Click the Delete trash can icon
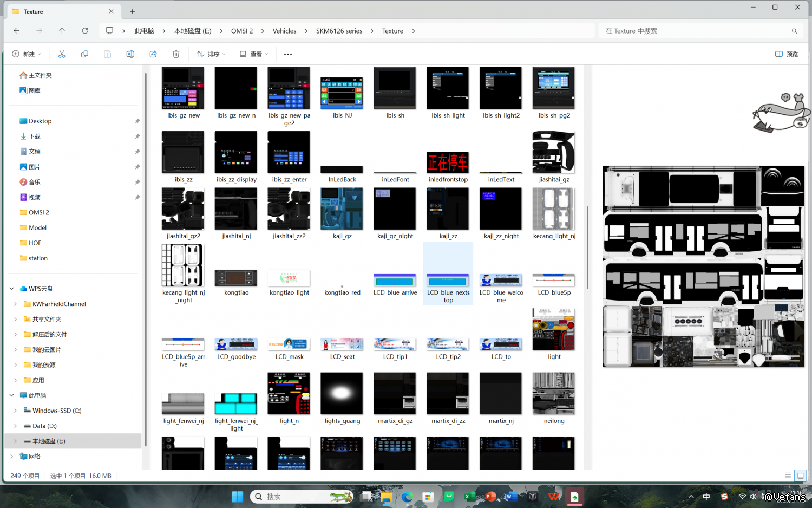812x508 pixels. [176, 54]
